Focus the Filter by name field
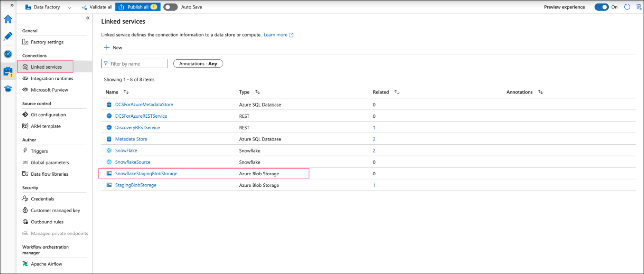Image resolution: width=644 pixels, height=274 pixels. [x=134, y=64]
